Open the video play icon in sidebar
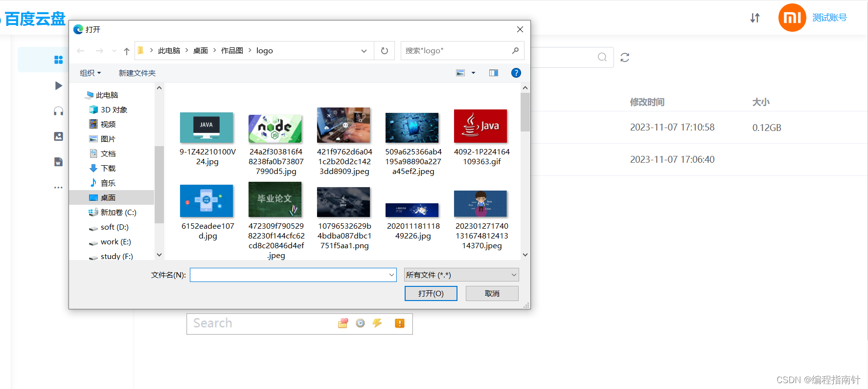The height and width of the screenshot is (389, 868). coord(58,86)
